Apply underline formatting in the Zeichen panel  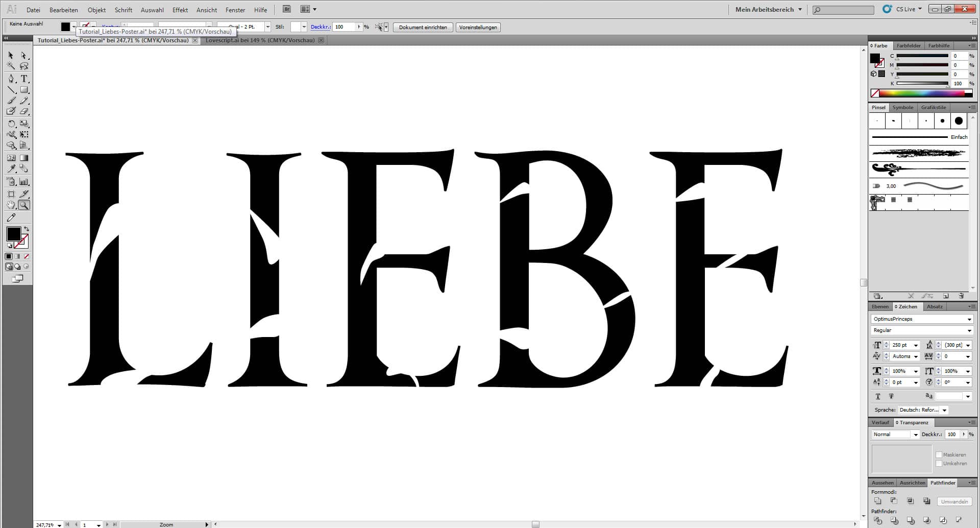pyautogui.click(x=878, y=396)
